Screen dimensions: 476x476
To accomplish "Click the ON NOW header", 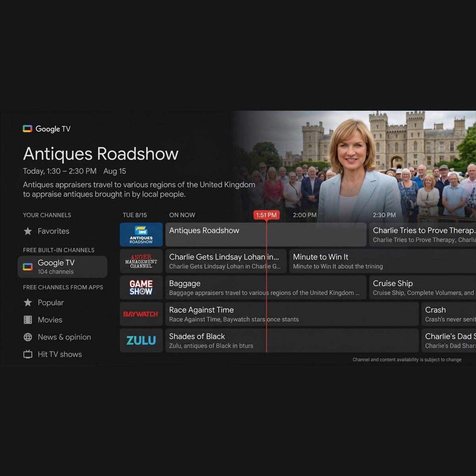I will pyautogui.click(x=182, y=215).
